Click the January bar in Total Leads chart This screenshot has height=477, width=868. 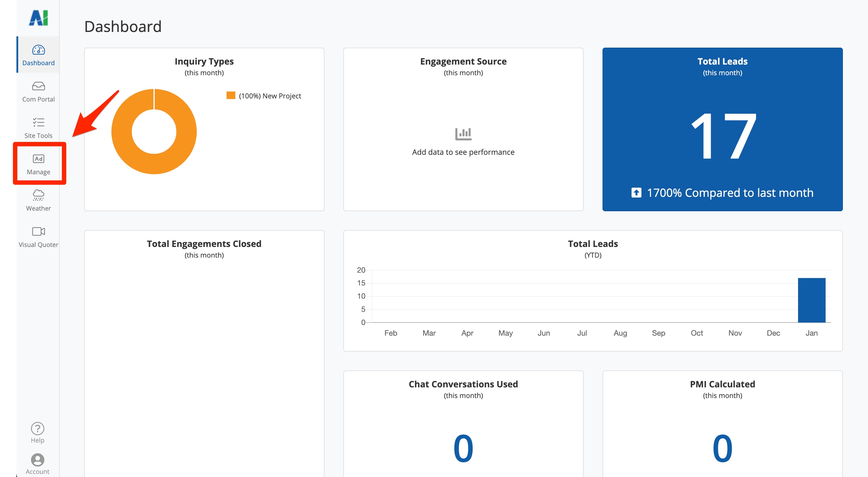[811, 300]
